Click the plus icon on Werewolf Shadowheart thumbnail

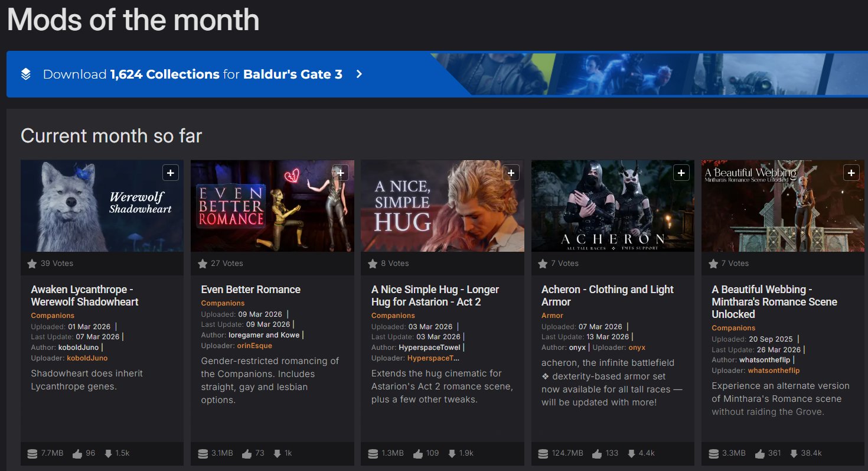point(171,173)
